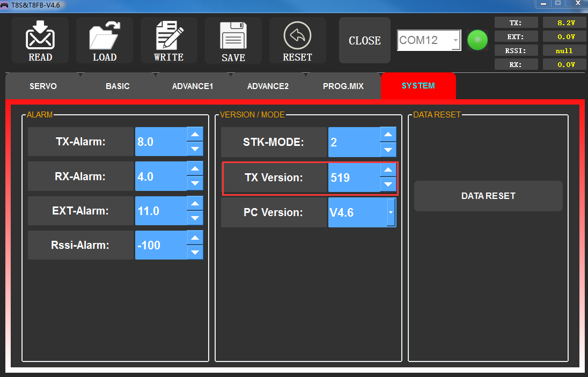Screen dimensions: 588x377
Task: Click the TX Version label
Action: click(274, 178)
